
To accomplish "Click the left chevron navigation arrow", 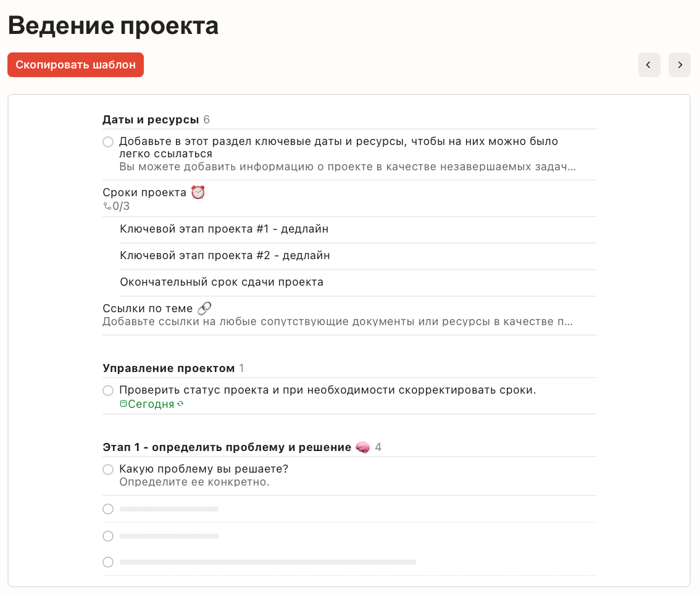I will tap(649, 65).
